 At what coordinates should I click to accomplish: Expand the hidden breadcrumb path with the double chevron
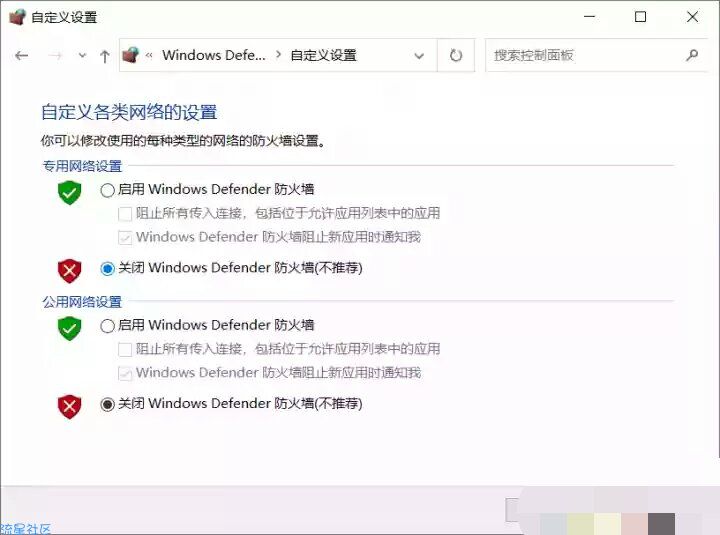149,56
